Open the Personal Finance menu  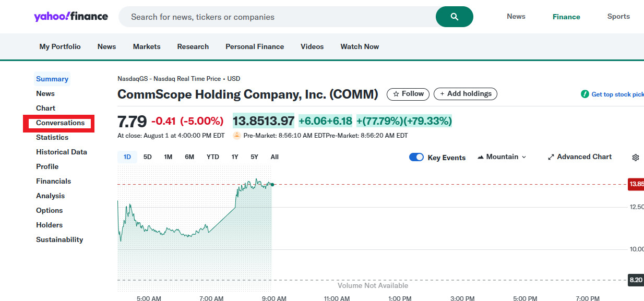click(255, 46)
